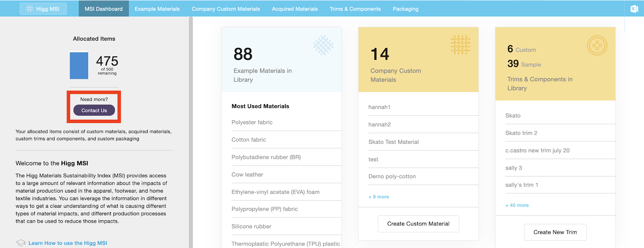Screen dimensions: 644x248
Task: Click the Example Materials weave icon
Action: click(323, 45)
